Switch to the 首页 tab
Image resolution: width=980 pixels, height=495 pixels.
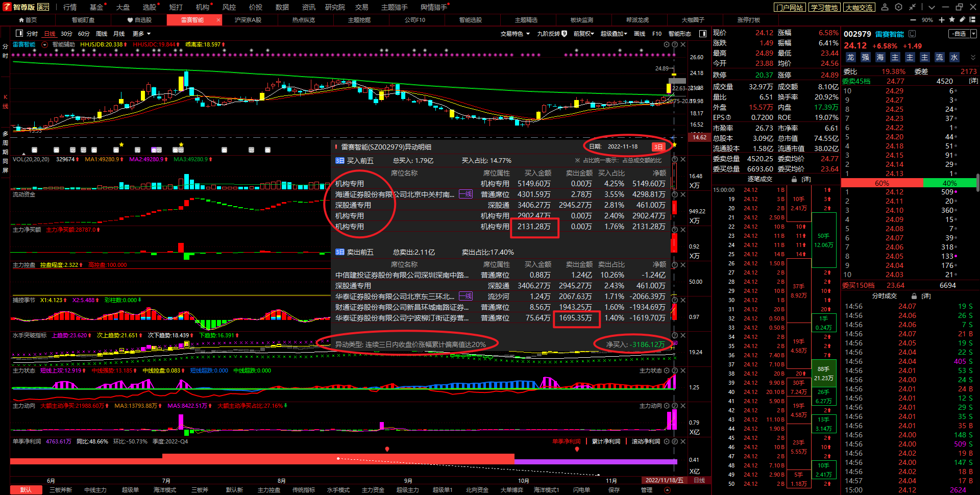coord(28,20)
